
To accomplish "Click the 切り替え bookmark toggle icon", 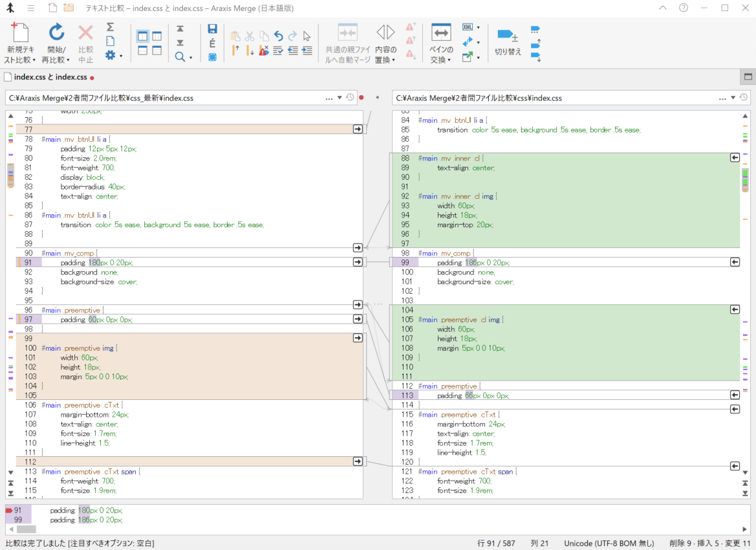I will [507, 35].
